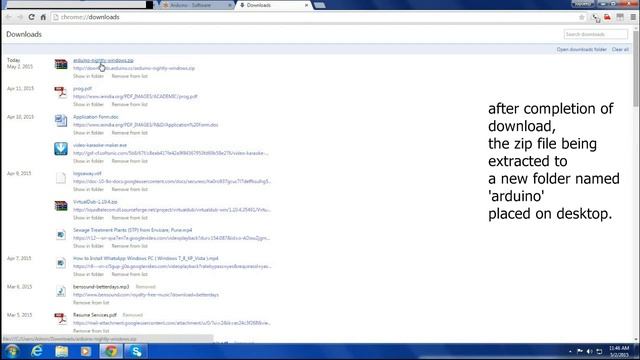Open the video-karaoke-maker.exe link
Screen dimensions: 640x360
(x=100, y=145)
